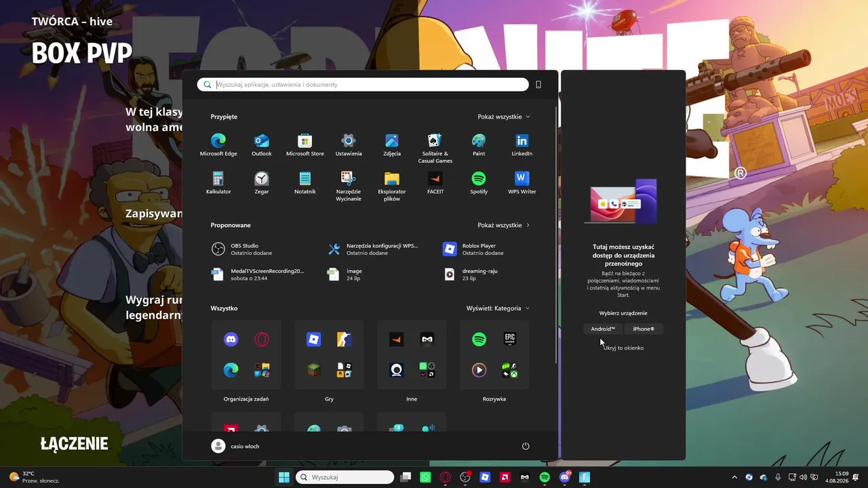This screenshot has width=868, height=488.
Task: Open the Wyświetl: Kategoria dropdown
Action: pos(498,308)
